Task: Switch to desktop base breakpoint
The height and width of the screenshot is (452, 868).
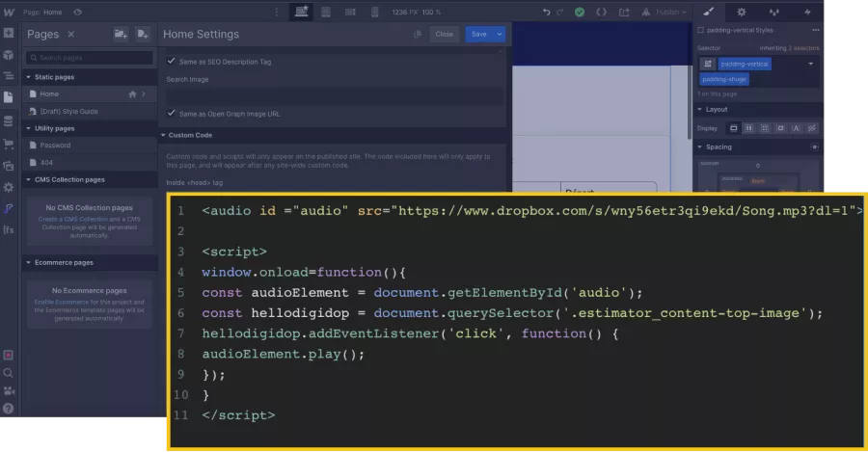Action: click(301, 12)
